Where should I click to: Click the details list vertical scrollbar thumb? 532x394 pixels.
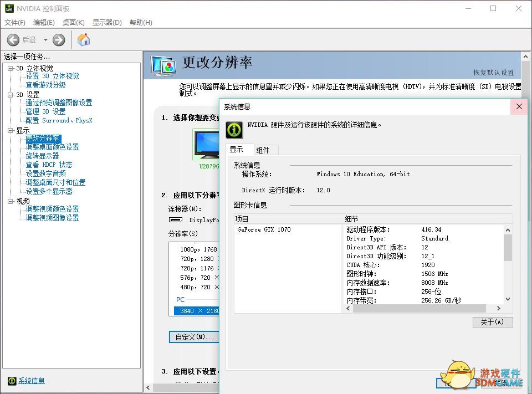508,248
